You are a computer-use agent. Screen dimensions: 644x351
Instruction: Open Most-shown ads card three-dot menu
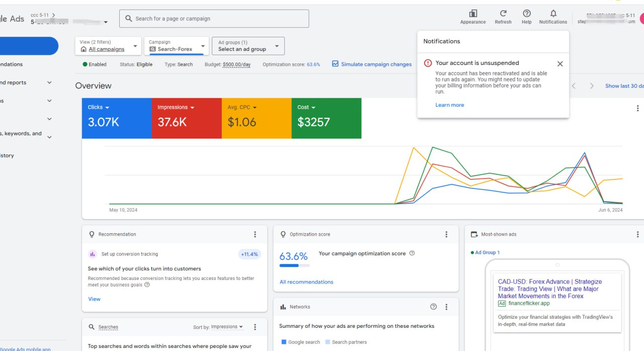coord(638,235)
